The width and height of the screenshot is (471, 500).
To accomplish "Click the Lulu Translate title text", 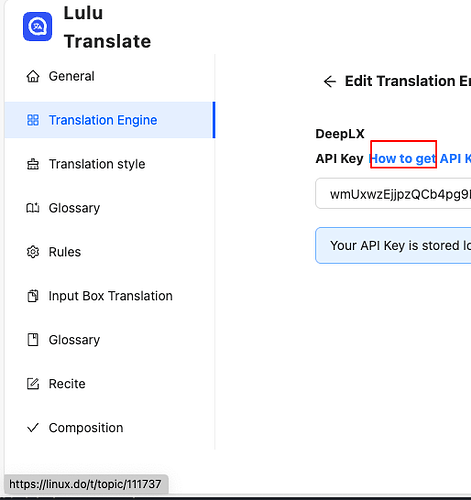I will point(107,27).
